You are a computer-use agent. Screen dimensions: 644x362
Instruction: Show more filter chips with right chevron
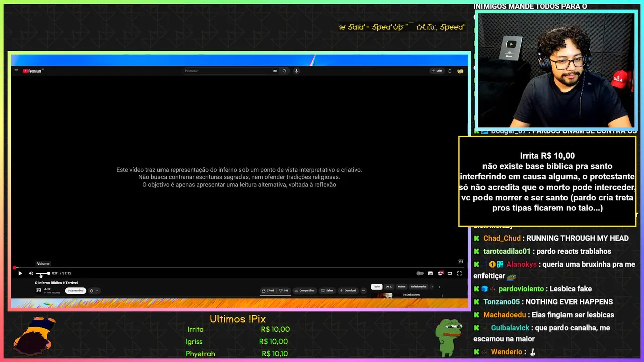(439, 287)
